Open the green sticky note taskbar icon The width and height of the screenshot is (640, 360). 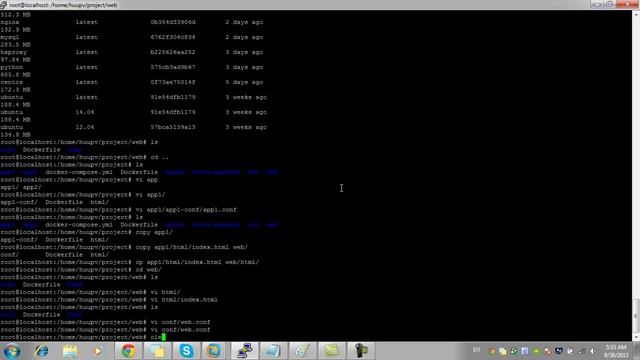331,351
